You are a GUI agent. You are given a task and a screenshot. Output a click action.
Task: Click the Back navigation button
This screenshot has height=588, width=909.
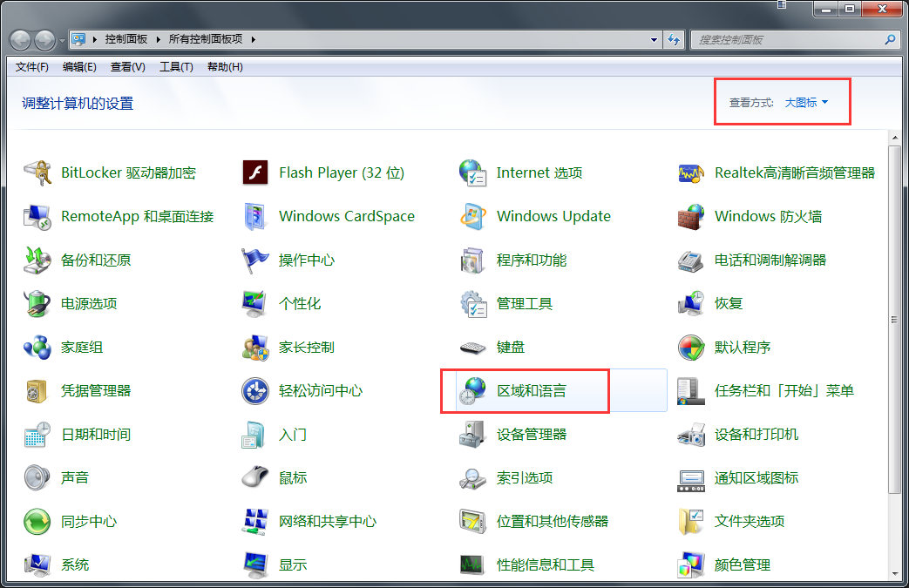[x=21, y=41]
